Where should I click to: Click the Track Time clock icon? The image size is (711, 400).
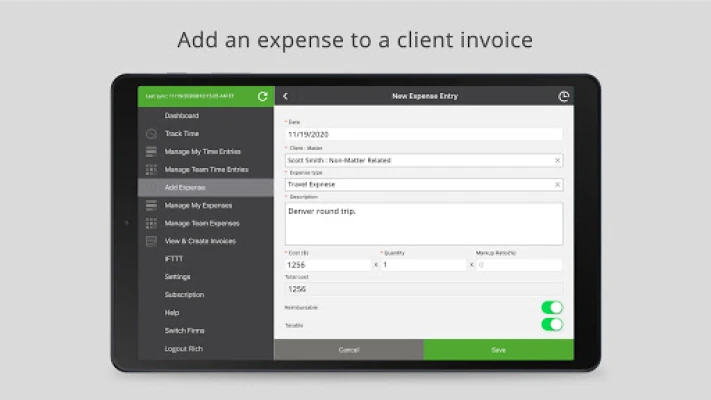click(150, 133)
